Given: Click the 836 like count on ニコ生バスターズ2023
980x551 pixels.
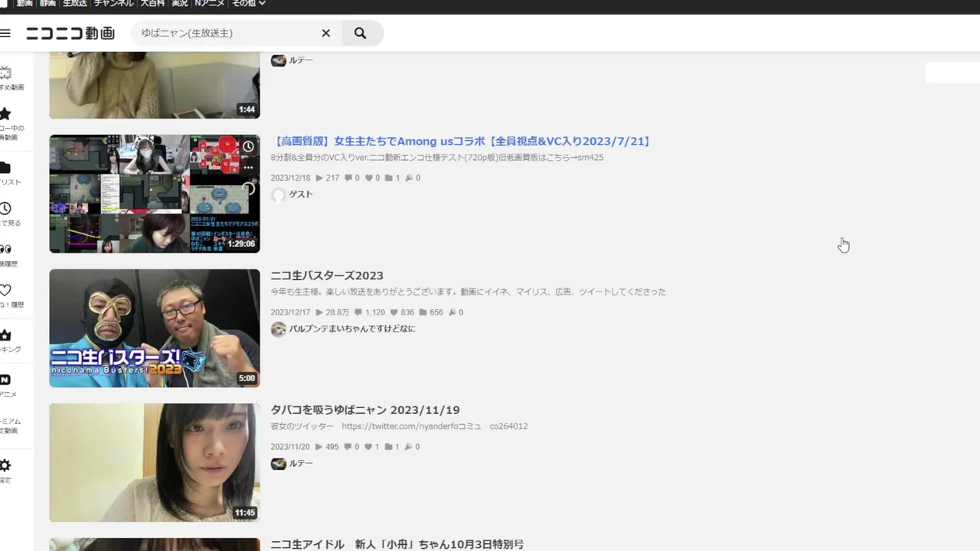Looking at the screenshot, I should (403, 312).
